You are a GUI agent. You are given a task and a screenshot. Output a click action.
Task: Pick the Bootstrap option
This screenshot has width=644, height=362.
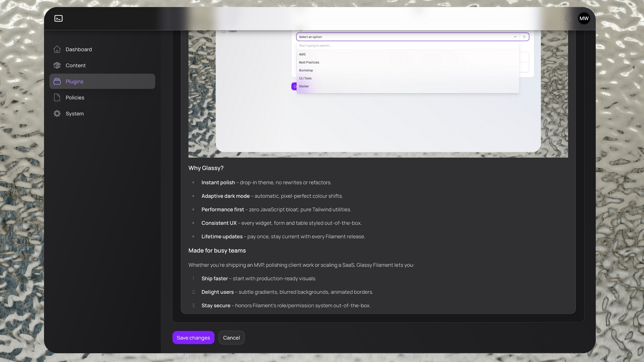408,70
